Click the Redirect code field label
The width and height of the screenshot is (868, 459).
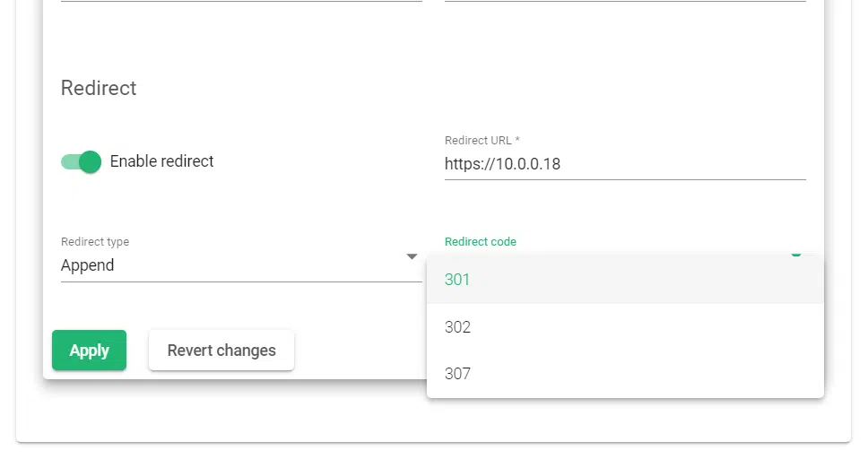pos(480,242)
